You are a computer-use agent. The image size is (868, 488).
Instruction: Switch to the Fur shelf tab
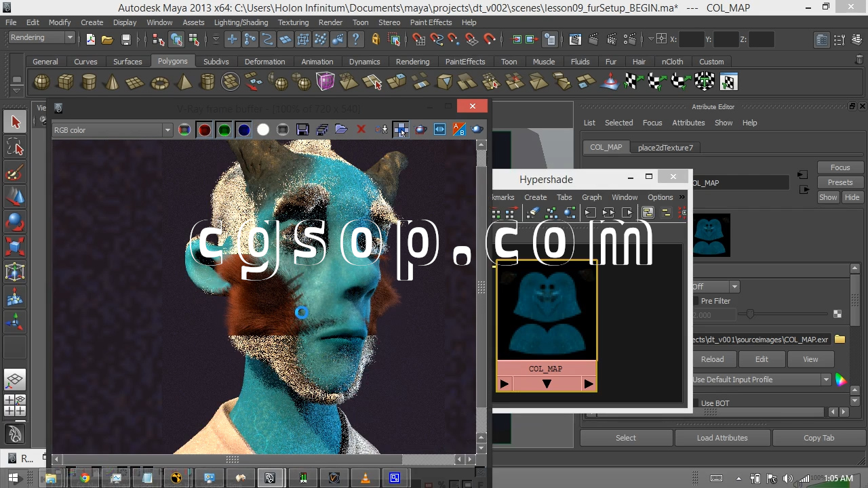tap(611, 62)
